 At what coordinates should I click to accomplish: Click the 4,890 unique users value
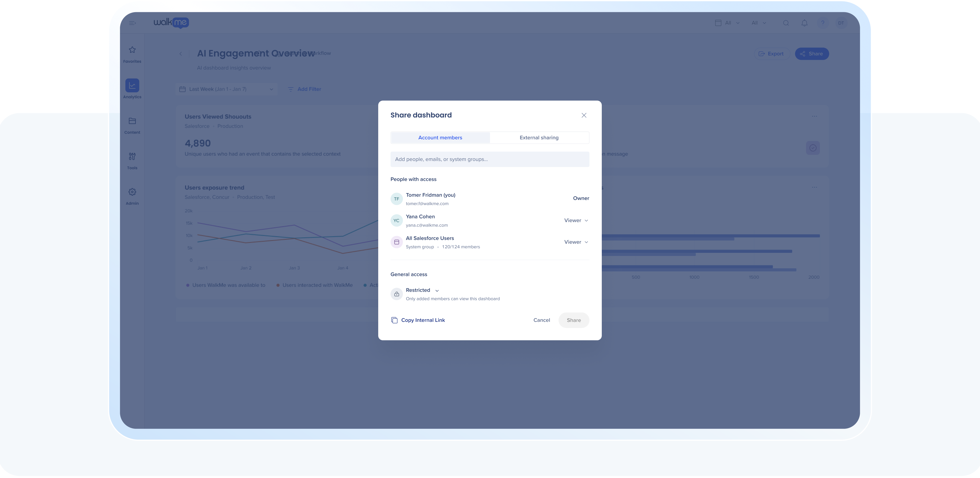point(198,144)
